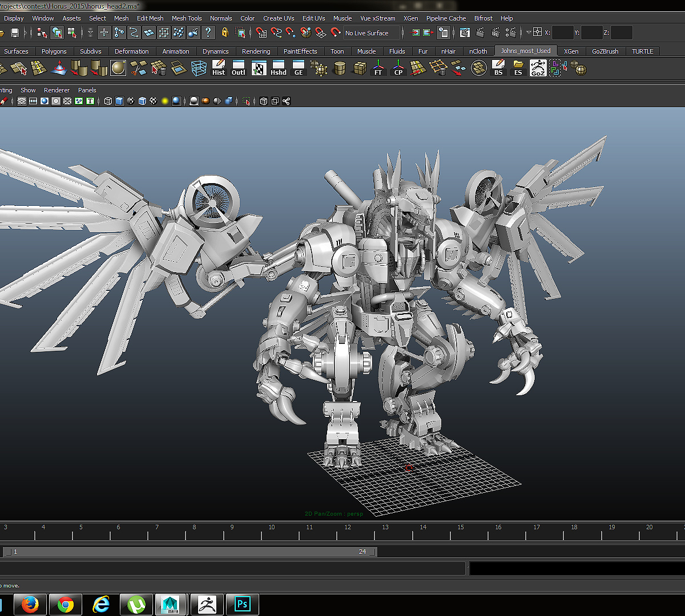Click the GoZ shelf button
The image size is (685, 616).
(x=538, y=68)
